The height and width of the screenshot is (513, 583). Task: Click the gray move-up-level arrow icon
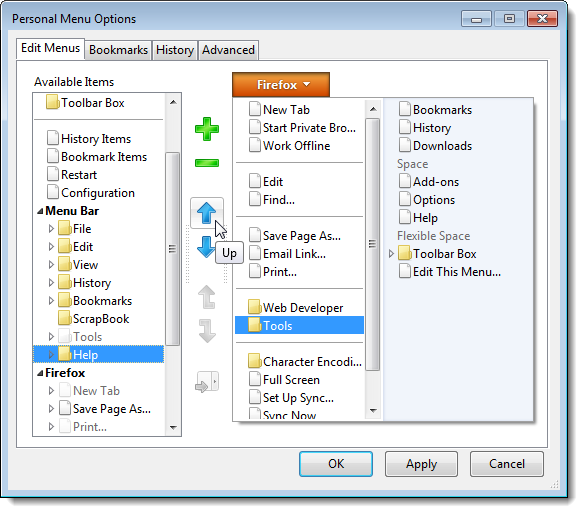(207, 297)
